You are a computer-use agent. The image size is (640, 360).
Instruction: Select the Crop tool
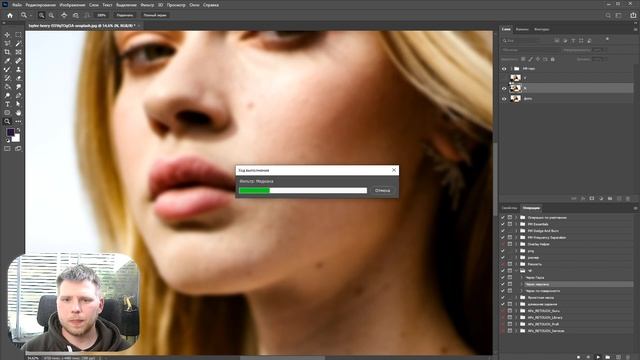point(7,52)
